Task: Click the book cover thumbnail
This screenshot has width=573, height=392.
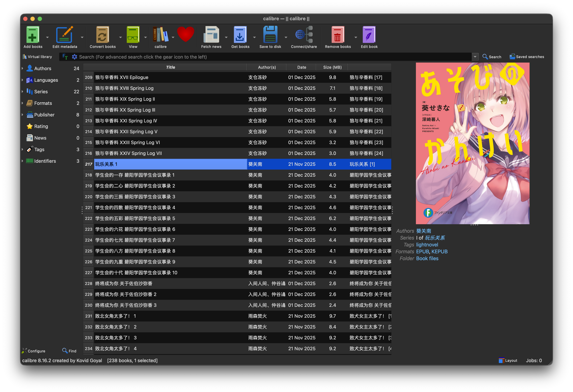Action: click(x=472, y=143)
